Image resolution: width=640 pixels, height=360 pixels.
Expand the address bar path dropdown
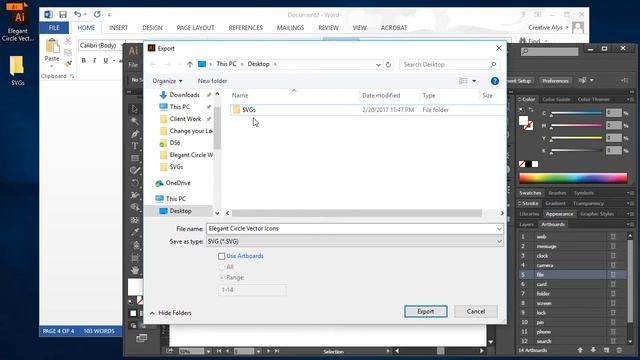coord(378,64)
